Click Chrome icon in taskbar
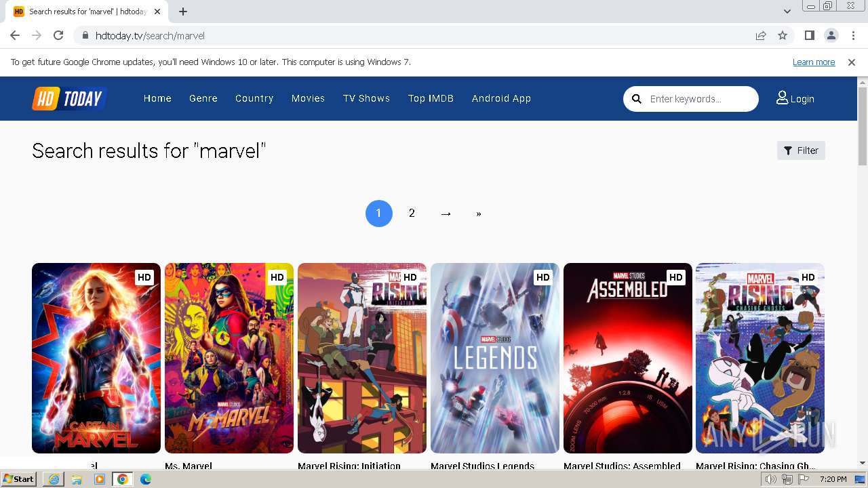This screenshot has width=868, height=488. pyautogui.click(x=122, y=479)
